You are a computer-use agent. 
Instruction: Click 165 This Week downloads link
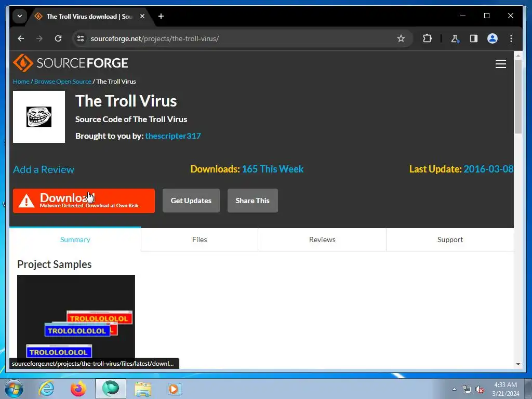coord(272,169)
